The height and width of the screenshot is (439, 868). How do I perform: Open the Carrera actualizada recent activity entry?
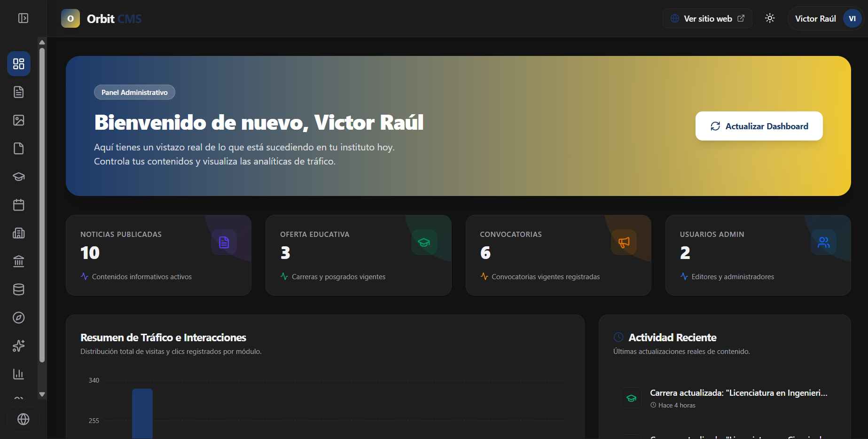tap(725, 398)
